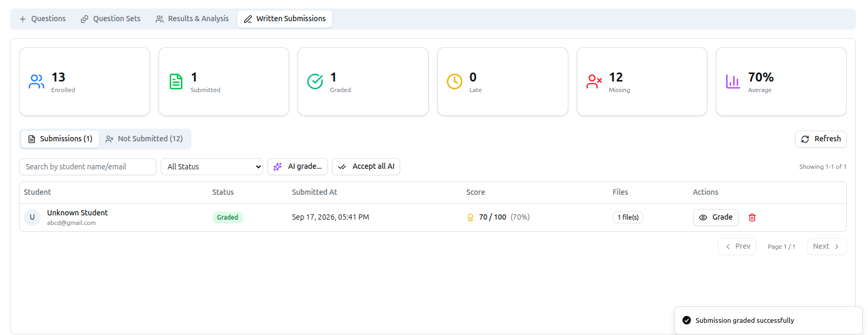Click the green Submitted document icon
This screenshot has height=335, width=868.
click(176, 82)
